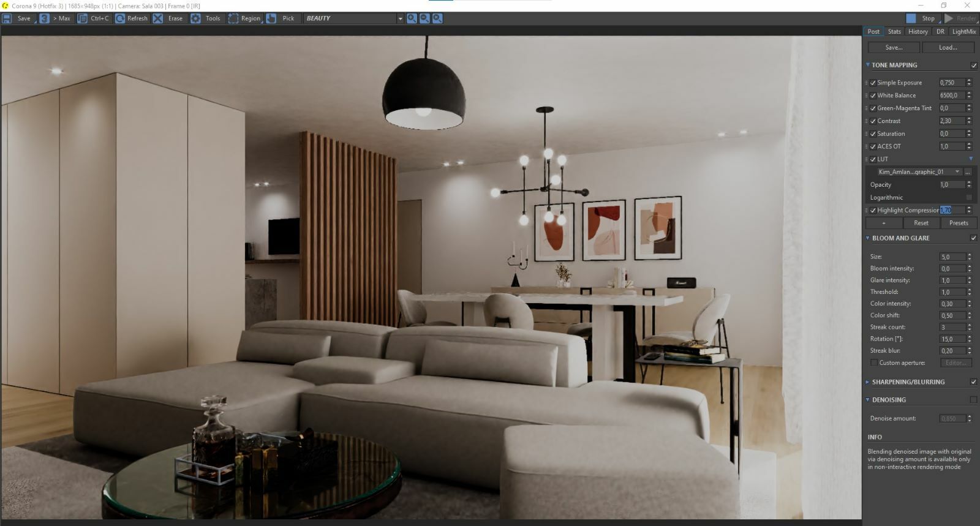980x526 pixels.
Task: Uncheck the Contrast operator
Action: click(873, 121)
